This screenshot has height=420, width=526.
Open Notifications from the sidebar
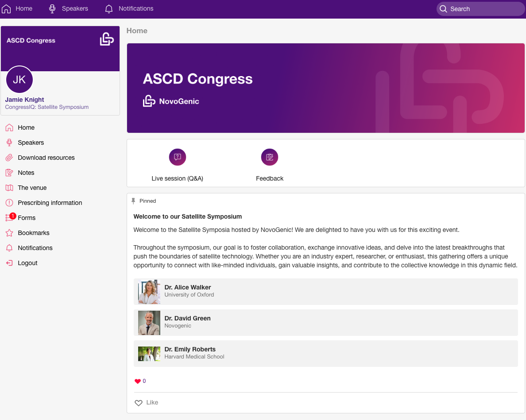[x=35, y=248]
